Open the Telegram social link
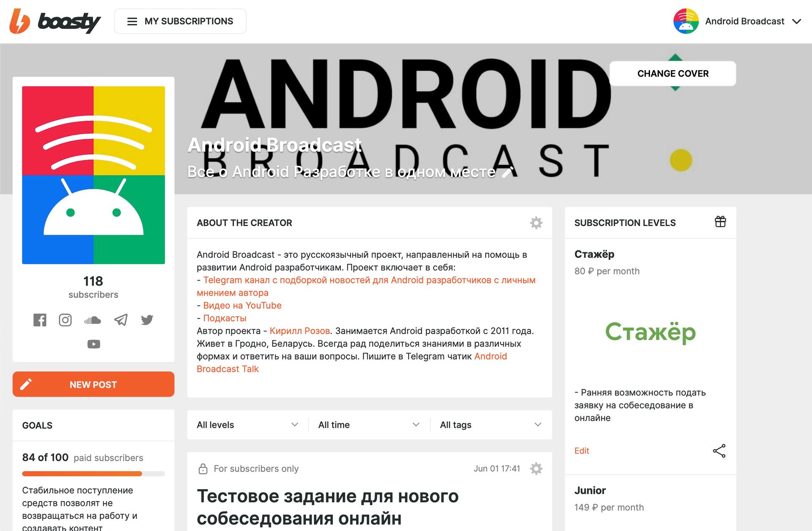This screenshot has width=812, height=531. 121,320
